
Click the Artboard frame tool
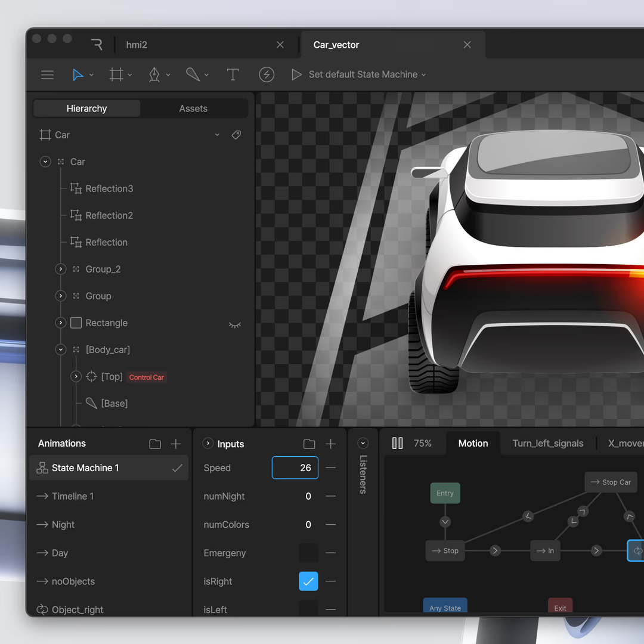pyautogui.click(x=116, y=75)
